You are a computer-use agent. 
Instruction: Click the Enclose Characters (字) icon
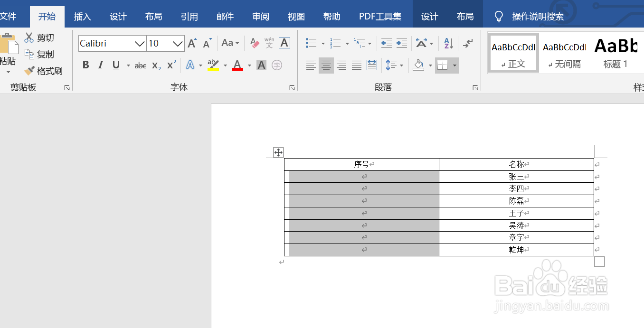point(277,65)
